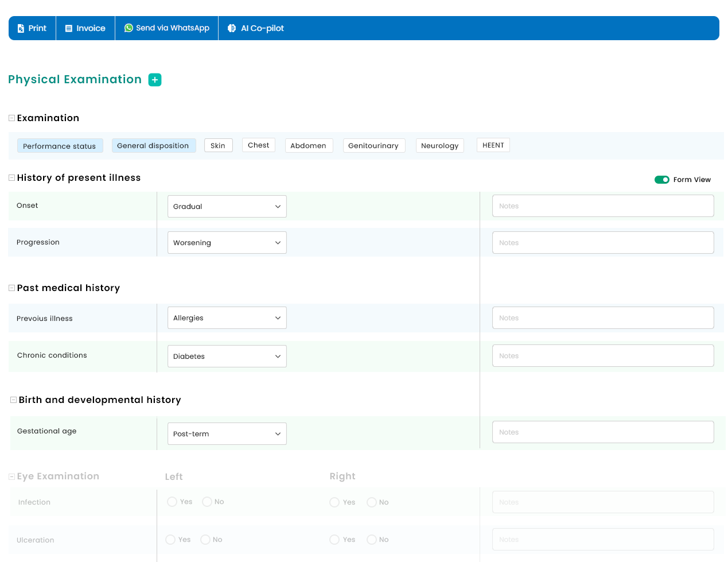Click the Physical Examination heading
Screen dimensions: 728x562
click(75, 80)
